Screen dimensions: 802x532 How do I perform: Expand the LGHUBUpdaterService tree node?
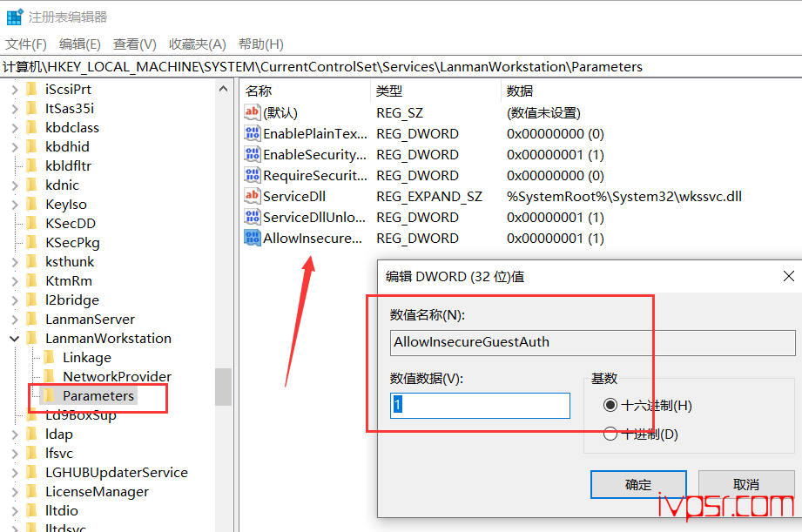point(14,473)
